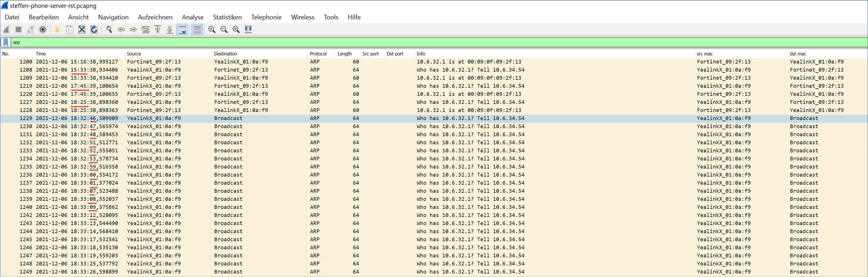Select packet number 1228 row
868x277 pixels.
434,110
